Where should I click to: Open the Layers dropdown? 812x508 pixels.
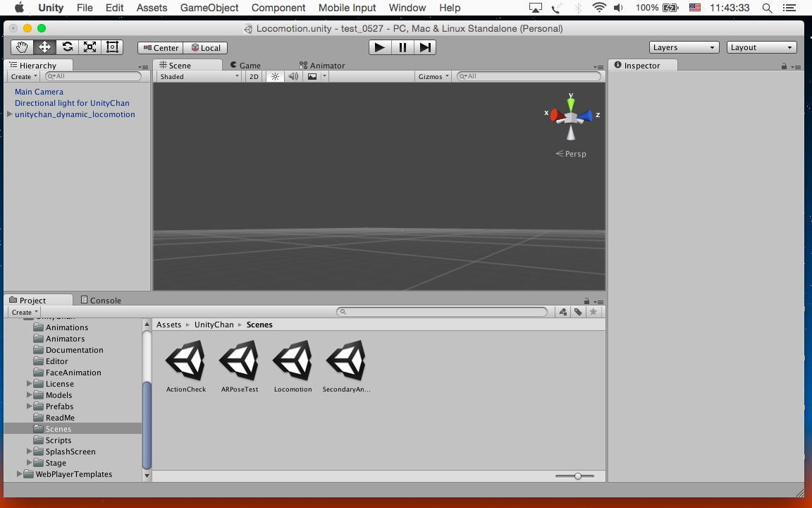[x=684, y=47]
